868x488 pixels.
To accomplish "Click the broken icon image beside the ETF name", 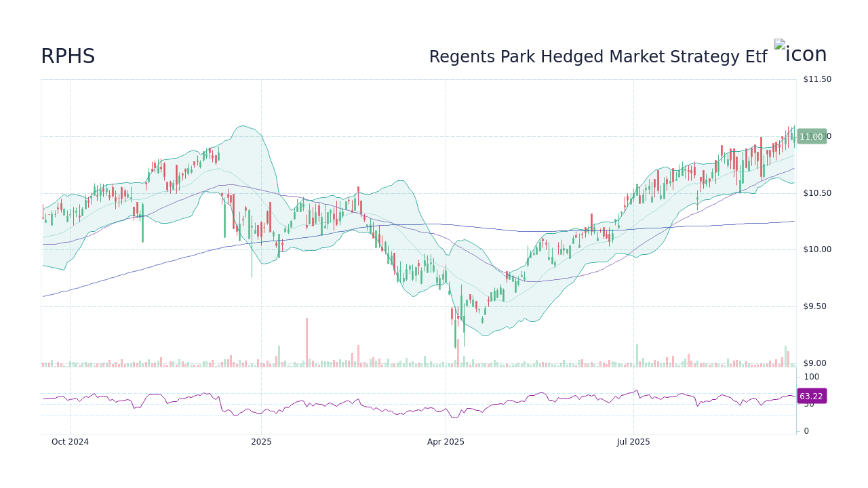I will [x=800, y=53].
